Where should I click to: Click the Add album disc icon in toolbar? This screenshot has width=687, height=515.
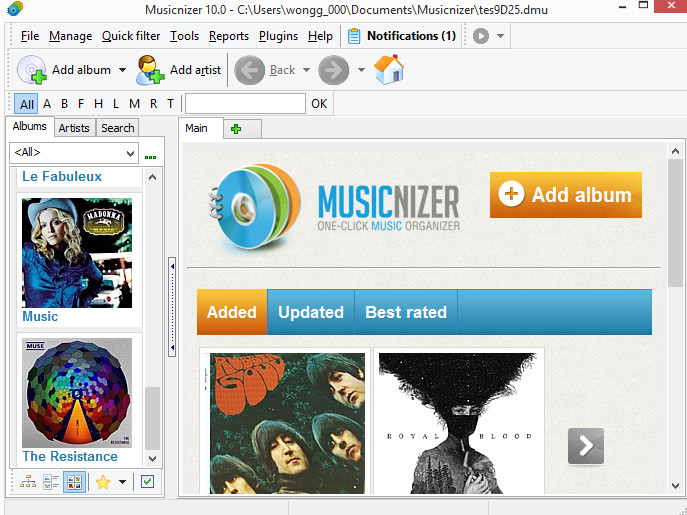point(32,70)
